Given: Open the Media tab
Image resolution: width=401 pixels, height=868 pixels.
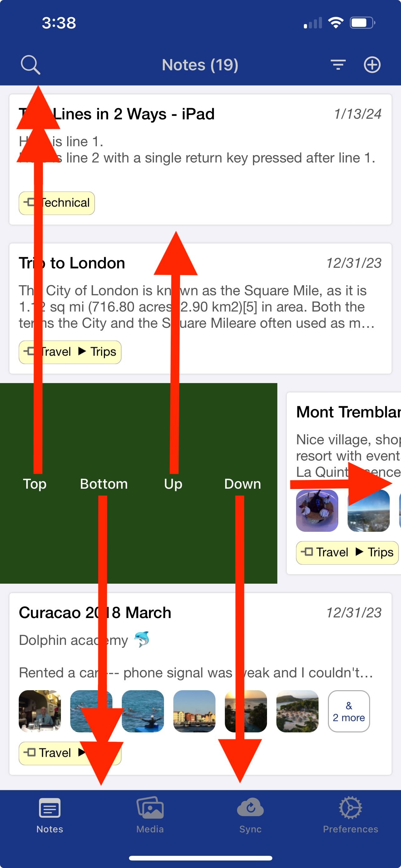Looking at the screenshot, I should (x=150, y=815).
